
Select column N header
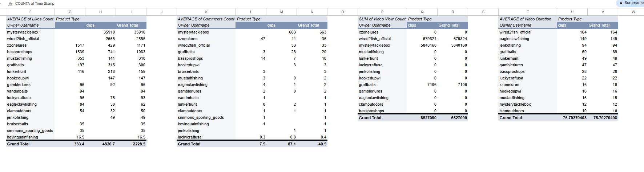[312, 12]
